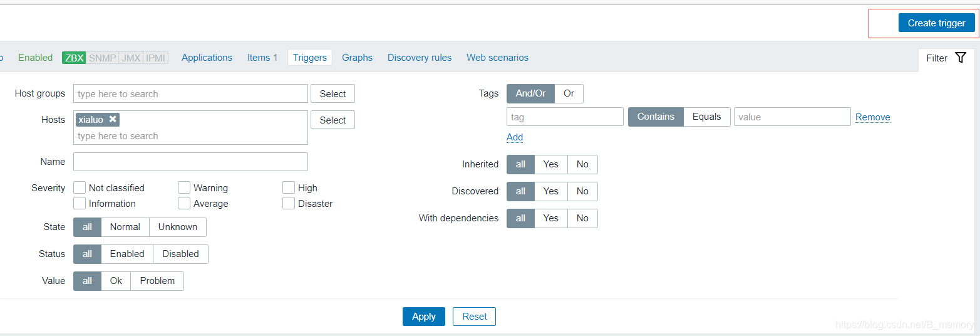
Task: Set Value filter to all
Action: pyautogui.click(x=87, y=281)
